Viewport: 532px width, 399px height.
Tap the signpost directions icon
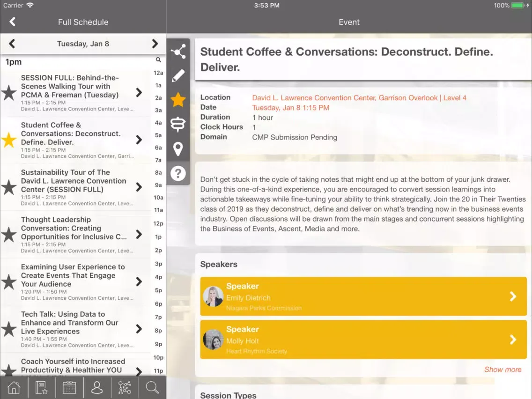tap(178, 124)
